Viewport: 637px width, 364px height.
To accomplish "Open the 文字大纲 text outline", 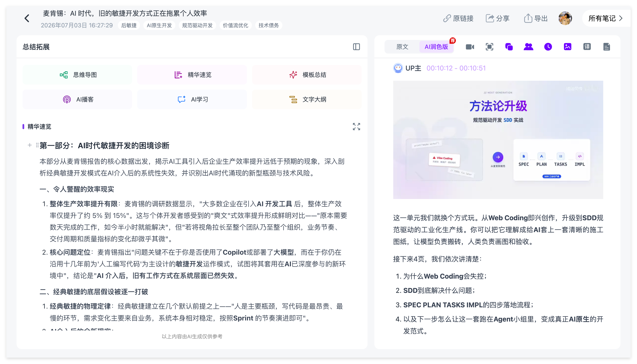I will click(307, 100).
